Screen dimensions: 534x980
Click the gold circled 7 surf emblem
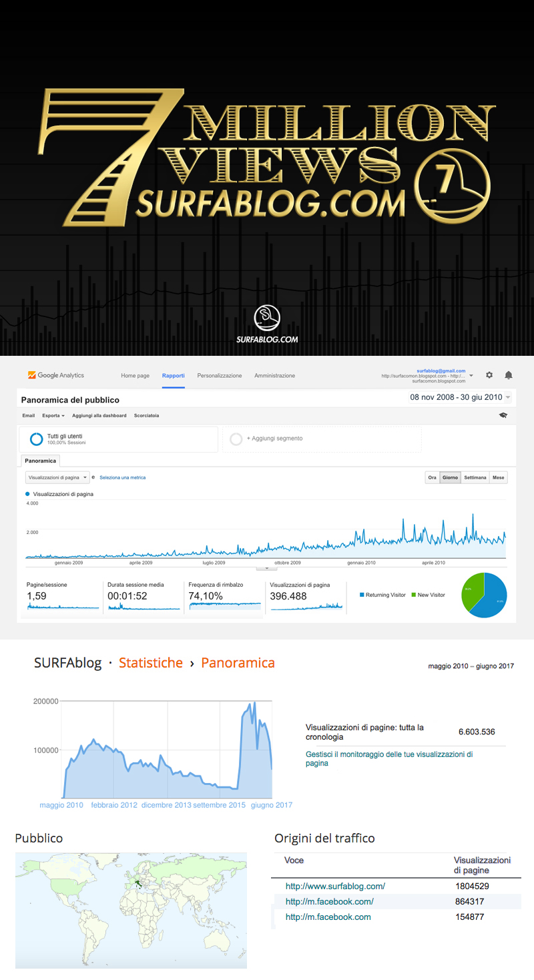pos(452,185)
